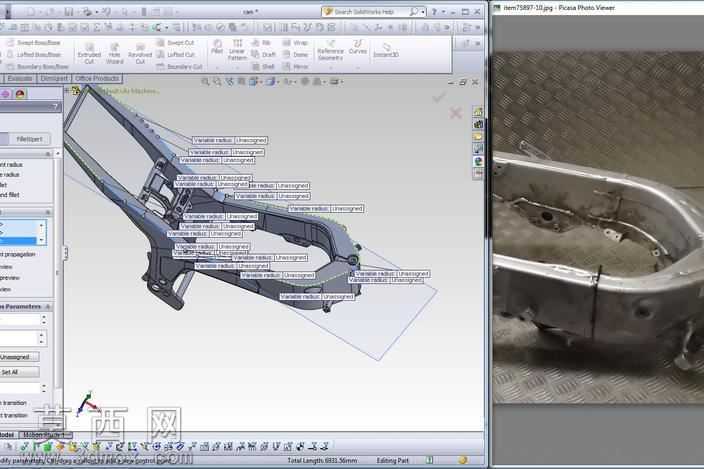Screen dimensions: 704x469
Task: Click the red-yellow DisplayManager tab icon
Action: click(20, 94)
